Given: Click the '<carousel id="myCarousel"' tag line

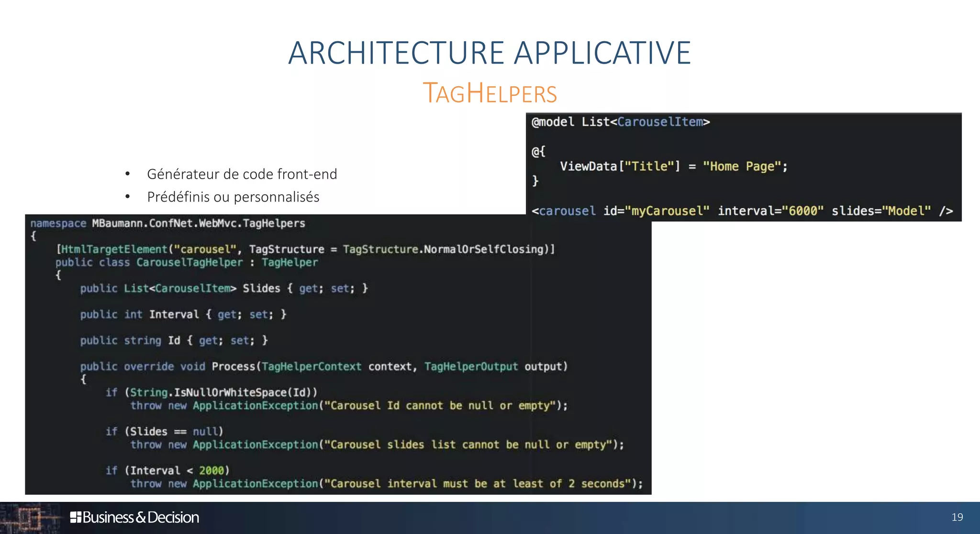Looking at the screenshot, I should [x=742, y=211].
